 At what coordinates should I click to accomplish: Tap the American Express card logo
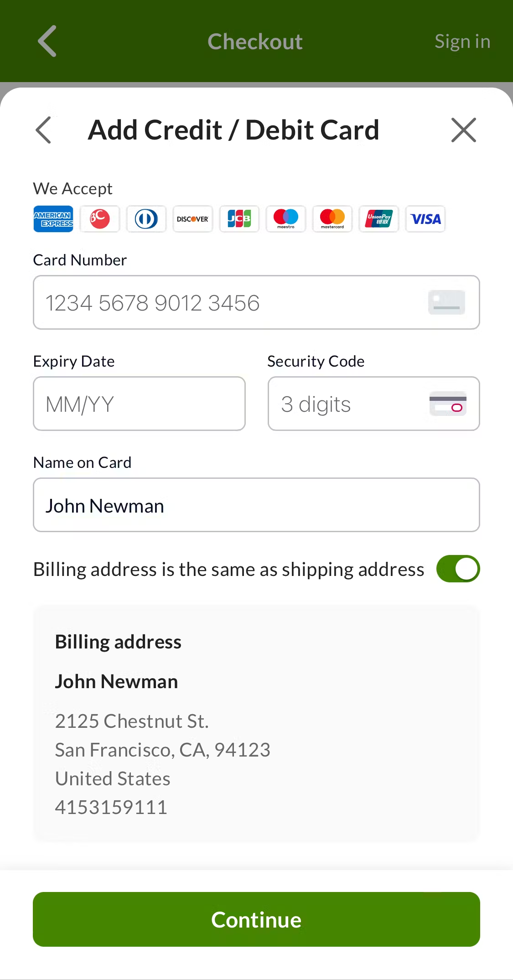click(x=53, y=219)
